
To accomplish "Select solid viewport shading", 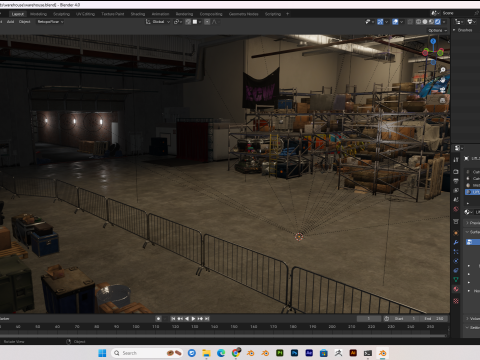I will coord(425,22).
